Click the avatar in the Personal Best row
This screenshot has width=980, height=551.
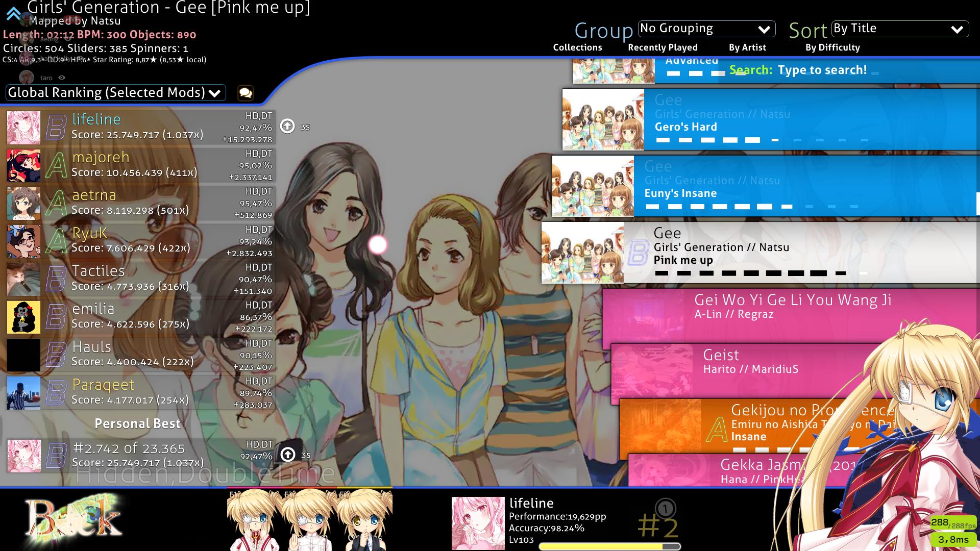(x=23, y=456)
